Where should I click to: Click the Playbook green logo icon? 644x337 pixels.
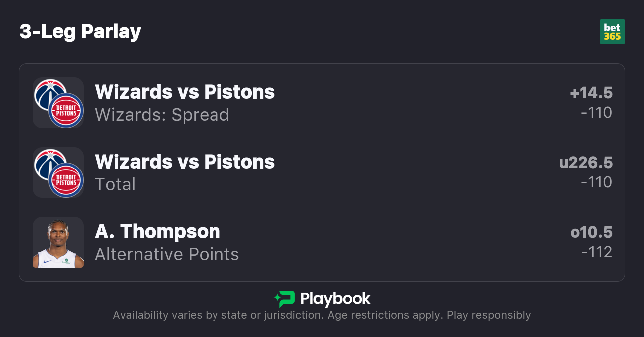click(x=285, y=299)
